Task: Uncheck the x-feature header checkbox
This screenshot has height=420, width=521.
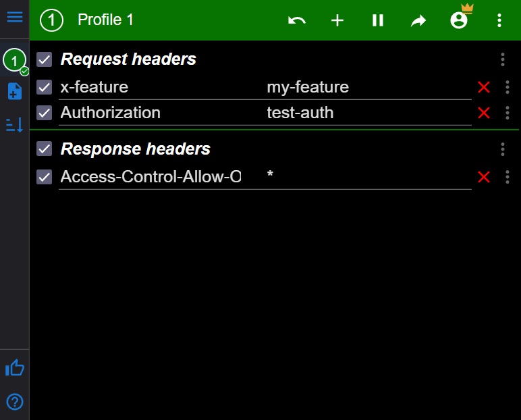Action: click(x=44, y=87)
